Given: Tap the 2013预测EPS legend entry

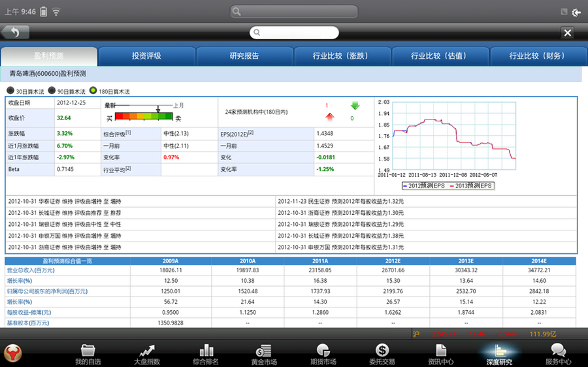Looking at the screenshot, I should (471, 185).
